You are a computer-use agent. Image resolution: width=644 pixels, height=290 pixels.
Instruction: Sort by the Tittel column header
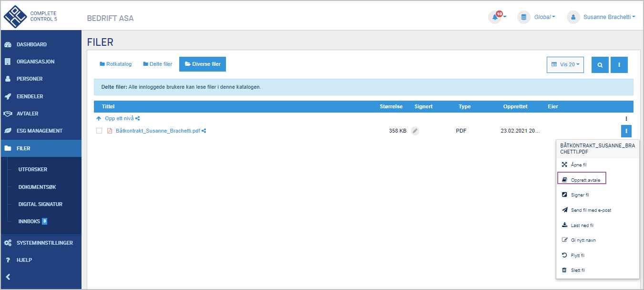point(108,106)
